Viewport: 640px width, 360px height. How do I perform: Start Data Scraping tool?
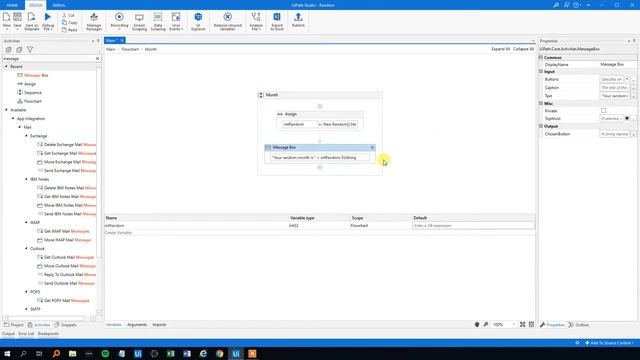[158, 21]
